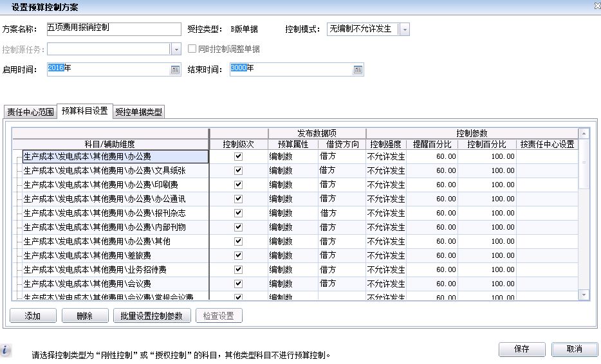The height and width of the screenshot is (364, 601).
Task: Click the 添加 button
Action: coord(33,316)
